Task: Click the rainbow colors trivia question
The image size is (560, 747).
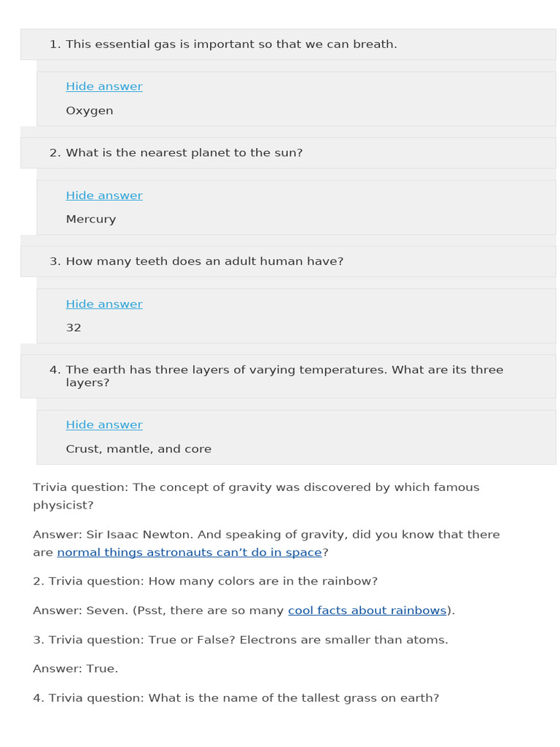Action: 205,581
